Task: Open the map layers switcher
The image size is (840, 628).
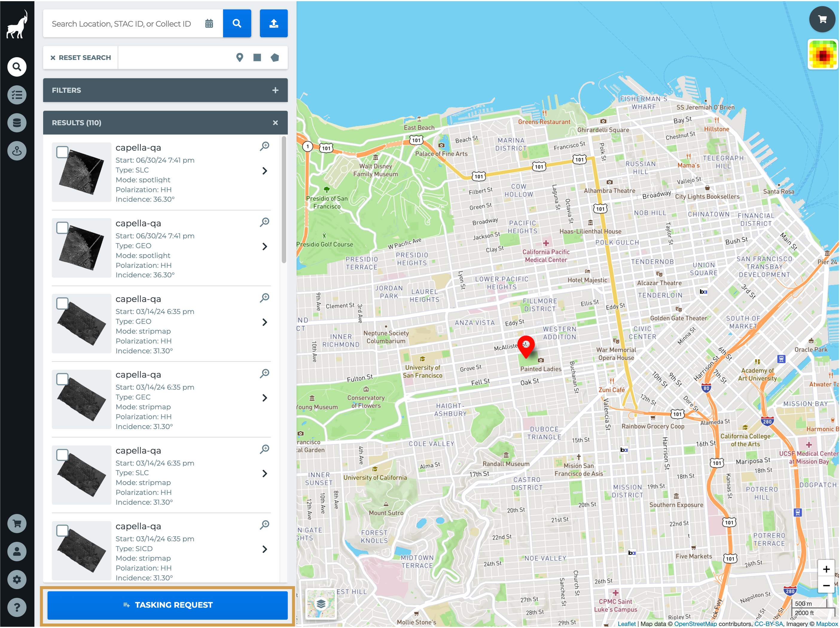Action: pos(321,604)
